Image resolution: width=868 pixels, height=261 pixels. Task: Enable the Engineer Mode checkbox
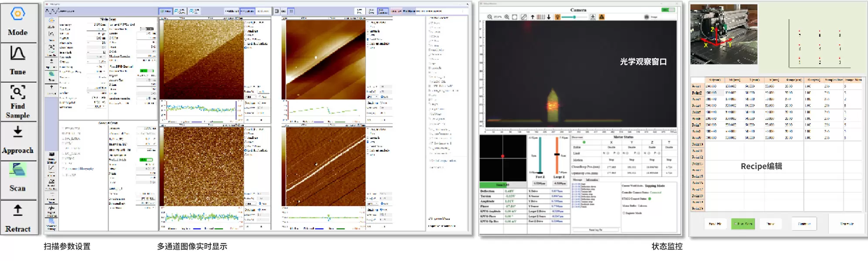[624, 213]
